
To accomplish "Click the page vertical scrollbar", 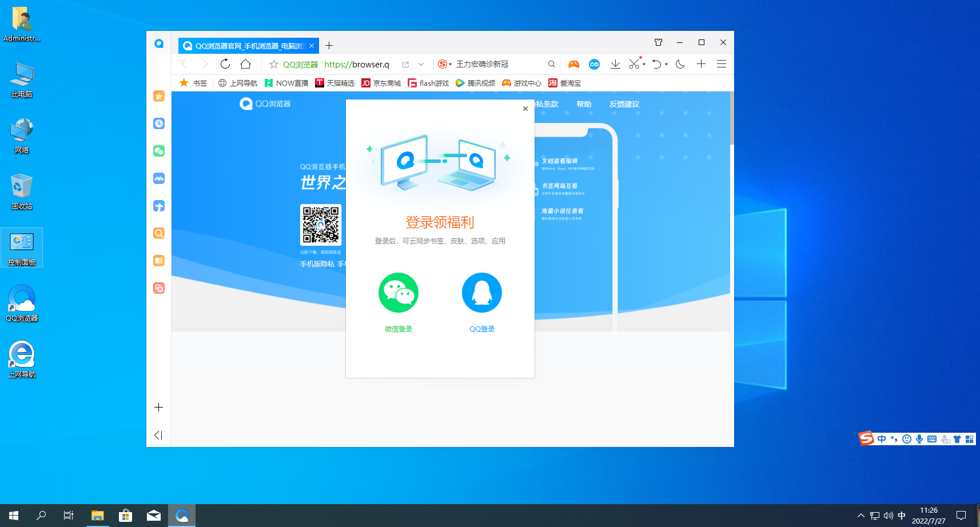I will (732, 118).
